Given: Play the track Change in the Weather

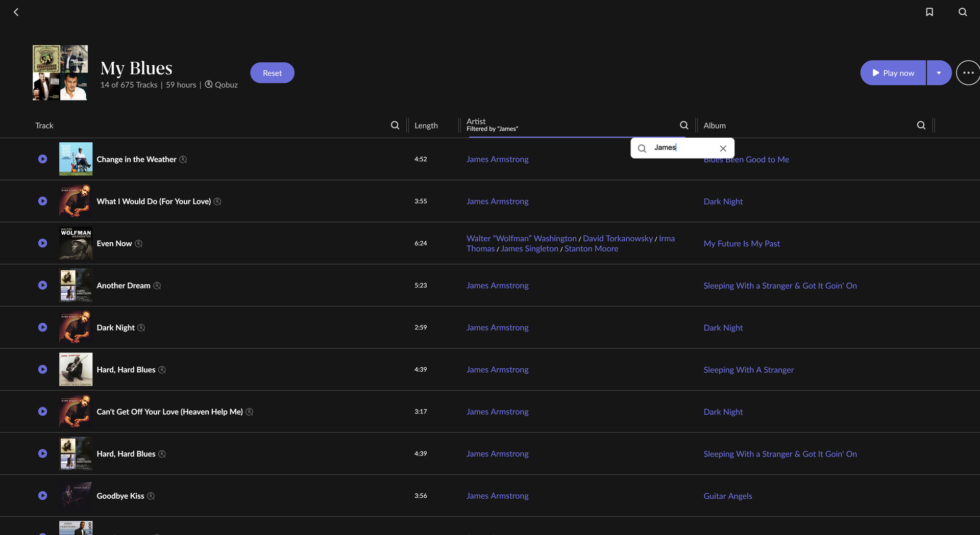Looking at the screenshot, I should tap(43, 159).
